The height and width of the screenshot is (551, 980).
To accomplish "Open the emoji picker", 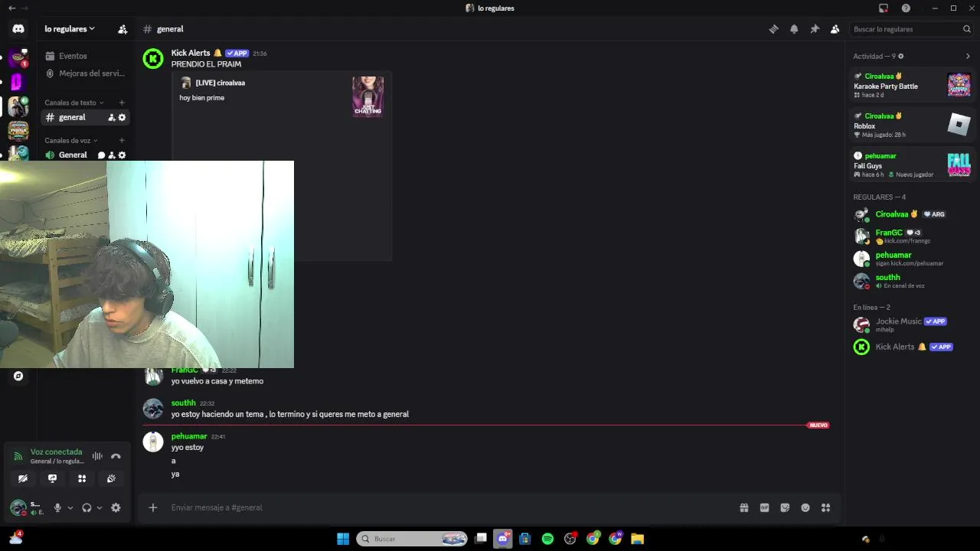I will 805,507.
